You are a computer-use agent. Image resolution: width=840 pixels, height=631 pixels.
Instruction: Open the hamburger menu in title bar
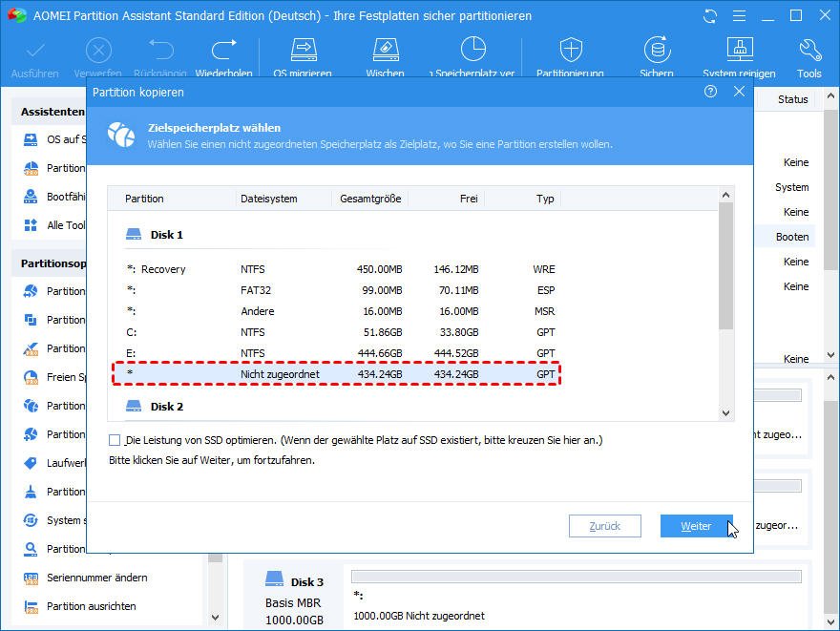[x=739, y=16]
